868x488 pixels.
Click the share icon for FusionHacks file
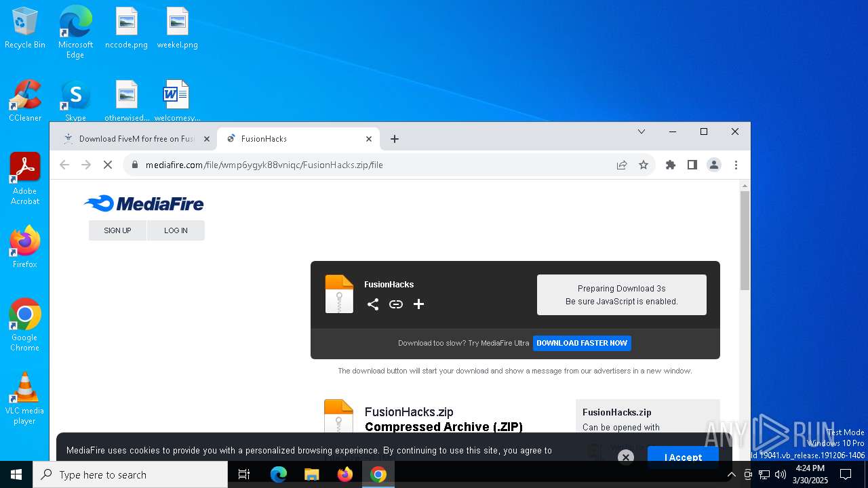pos(373,304)
